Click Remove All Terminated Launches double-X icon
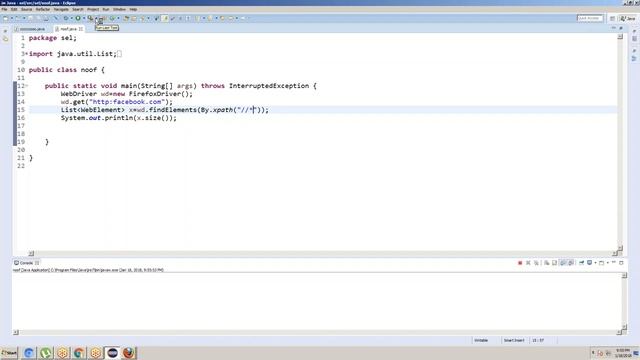 536,263
